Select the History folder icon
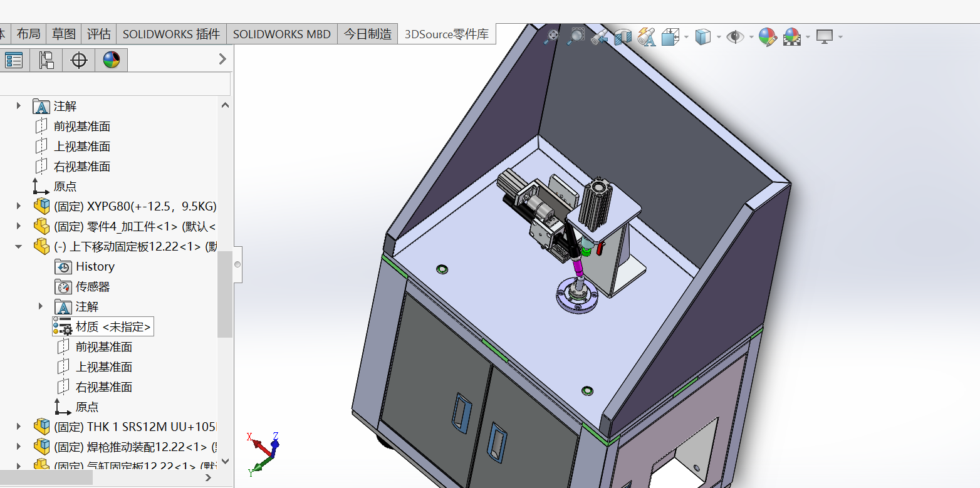Viewport: 980px width, 488px height. pos(63,266)
